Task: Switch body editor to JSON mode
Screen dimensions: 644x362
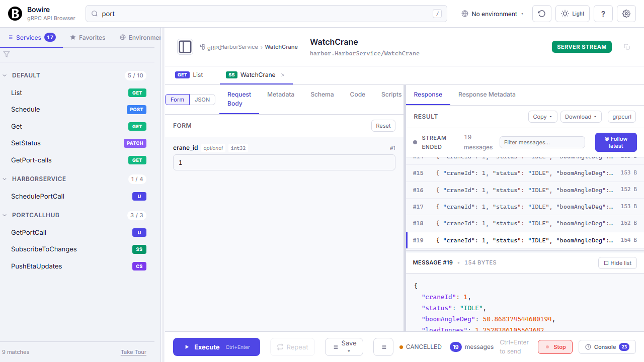Action: [202, 100]
